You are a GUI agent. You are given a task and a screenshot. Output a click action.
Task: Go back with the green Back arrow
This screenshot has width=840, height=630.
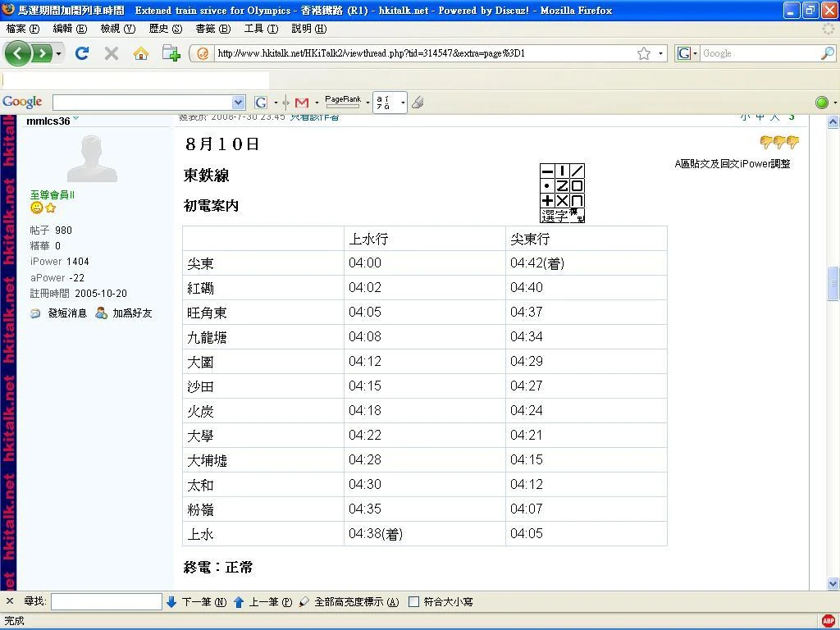coord(18,53)
